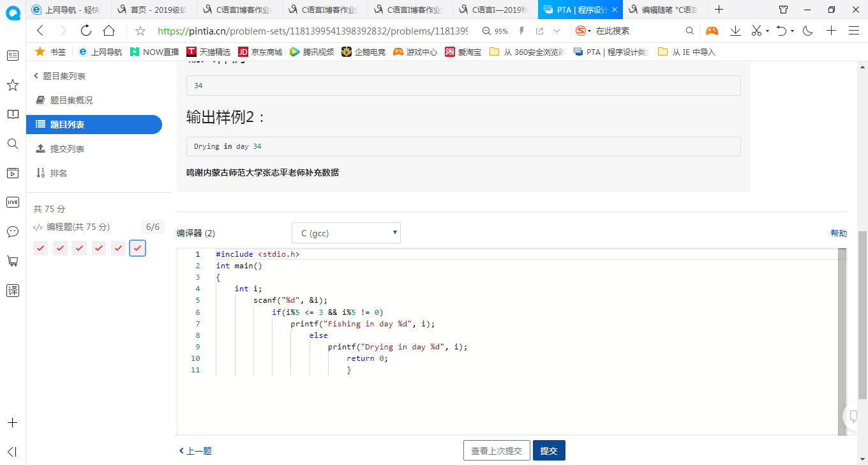
Task: Click the scissors screenshot tool icon
Action: coord(756,31)
